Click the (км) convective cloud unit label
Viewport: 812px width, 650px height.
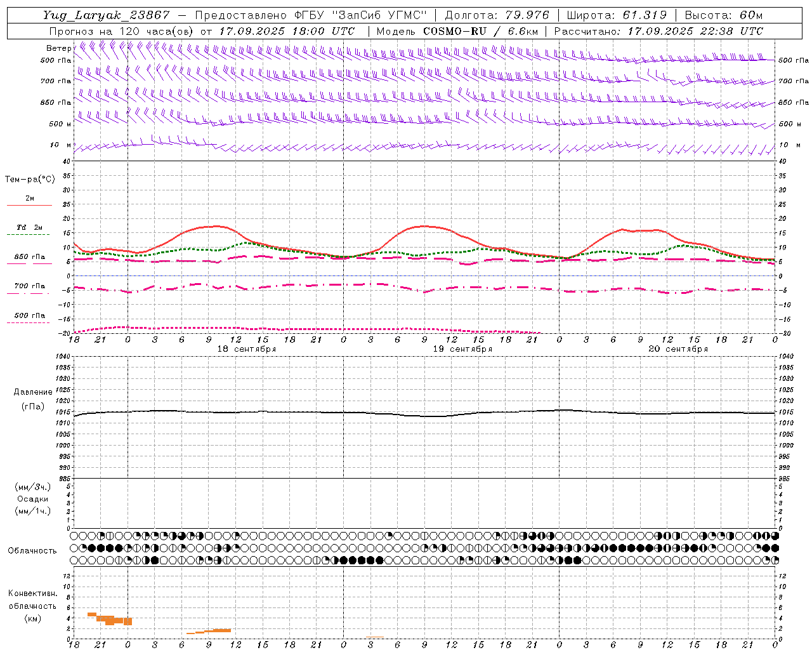click(33, 618)
